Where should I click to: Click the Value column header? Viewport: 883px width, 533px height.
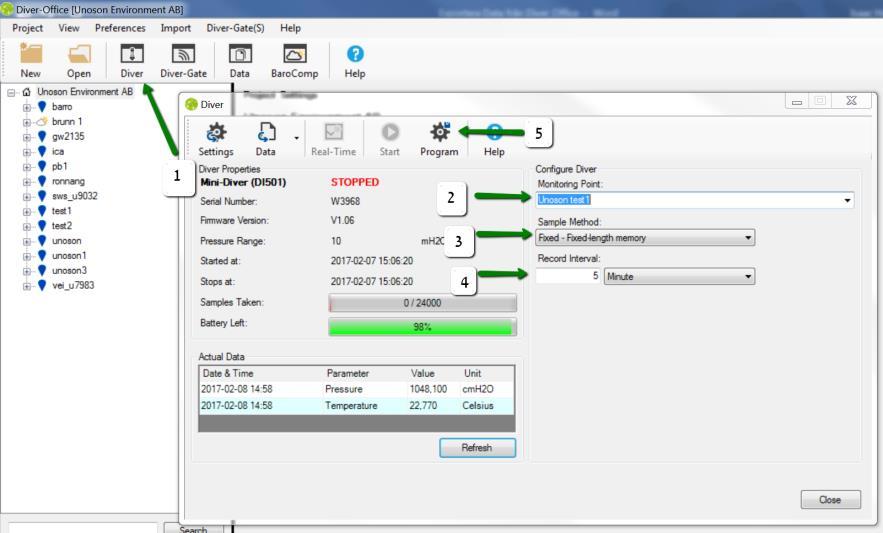coord(422,374)
